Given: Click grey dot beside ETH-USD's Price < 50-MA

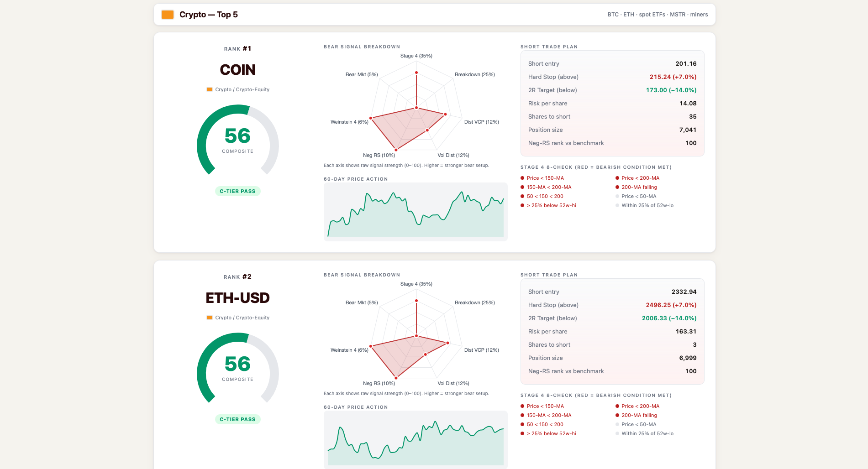Looking at the screenshot, I should tap(617, 425).
